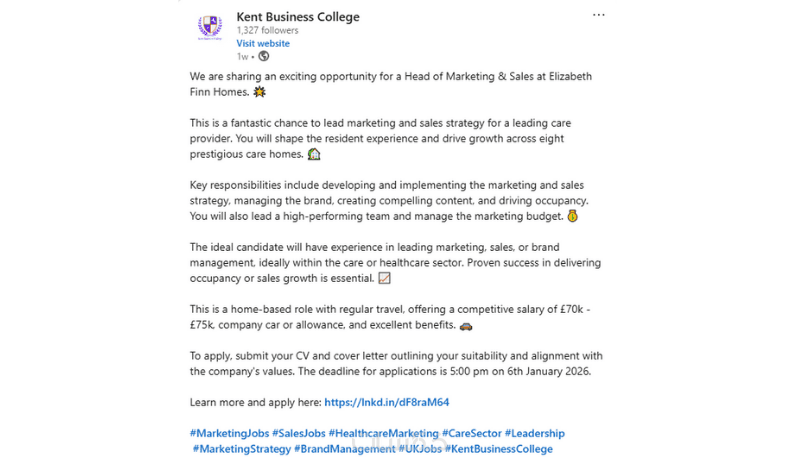Open the #Leadership hashtag
The height and width of the screenshot is (460, 800).
pos(534,433)
